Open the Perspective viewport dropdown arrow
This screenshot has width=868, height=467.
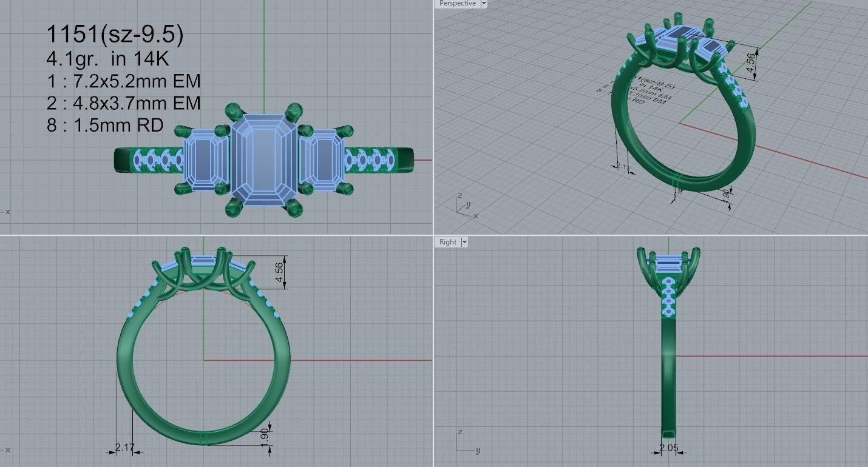click(484, 4)
